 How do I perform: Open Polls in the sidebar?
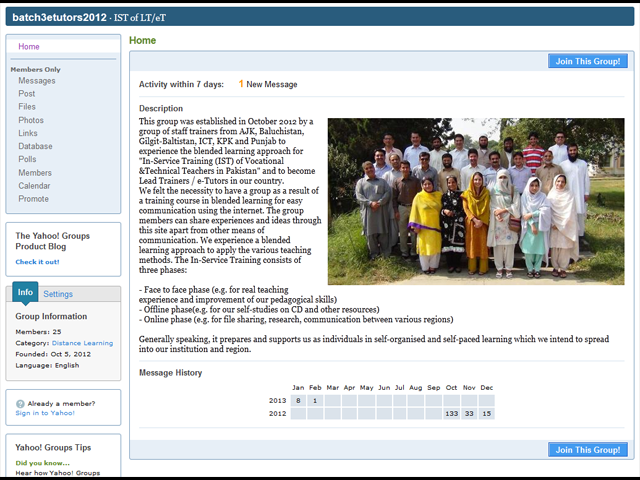click(27, 159)
